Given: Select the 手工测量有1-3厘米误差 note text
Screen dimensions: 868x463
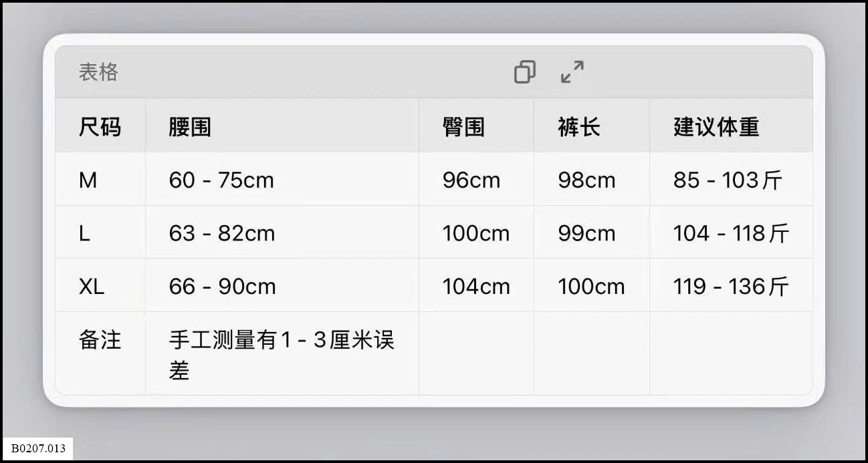Looking at the screenshot, I should (x=282, y=355).
